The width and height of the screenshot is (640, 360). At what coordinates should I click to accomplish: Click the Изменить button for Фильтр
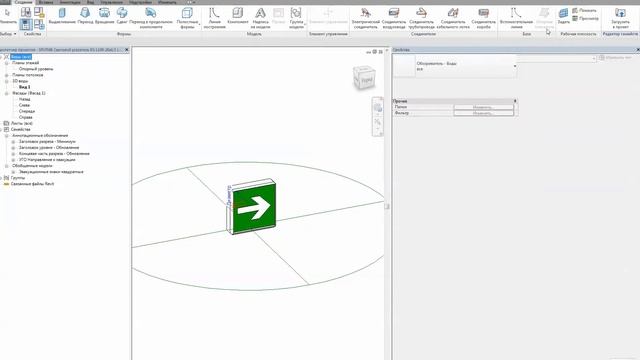[483, 113]
